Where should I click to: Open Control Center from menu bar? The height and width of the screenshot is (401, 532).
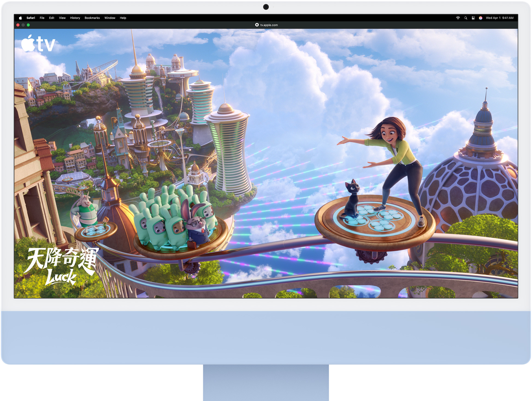473,18
